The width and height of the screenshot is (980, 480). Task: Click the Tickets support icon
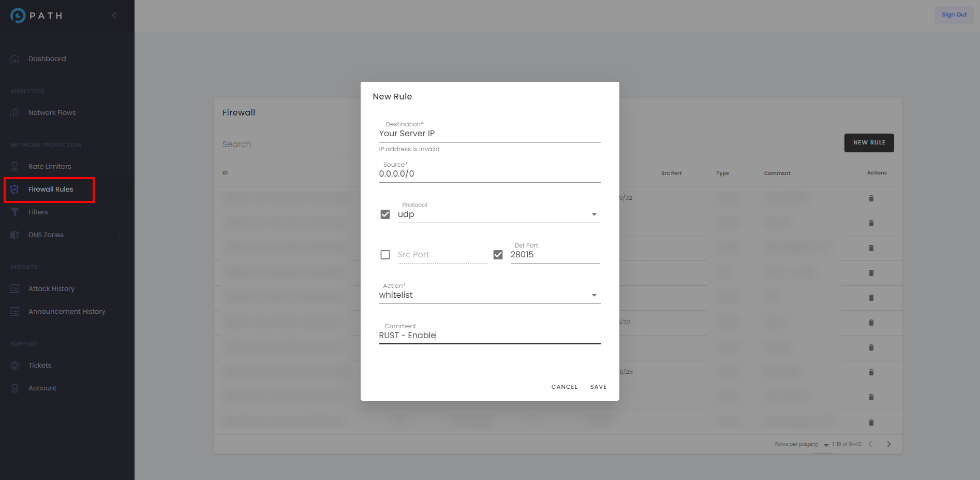[15, 366]
